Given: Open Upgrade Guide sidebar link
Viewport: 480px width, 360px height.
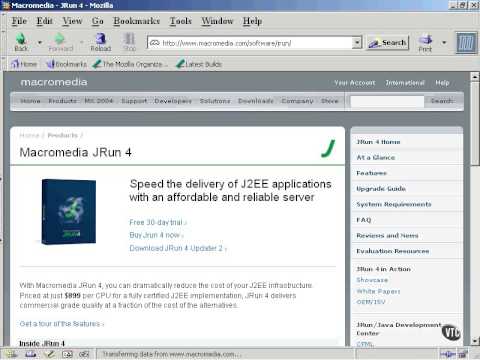Looking at the screenshot, I should (x=381, y=189).
